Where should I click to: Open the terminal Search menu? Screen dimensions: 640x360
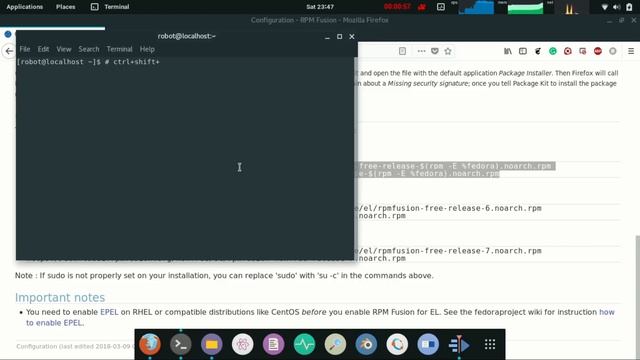89,49
